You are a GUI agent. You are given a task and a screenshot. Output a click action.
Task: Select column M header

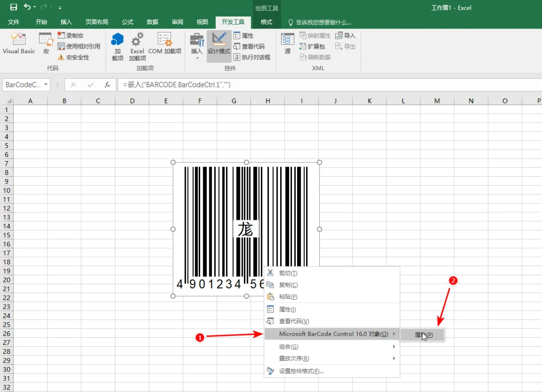437,100
